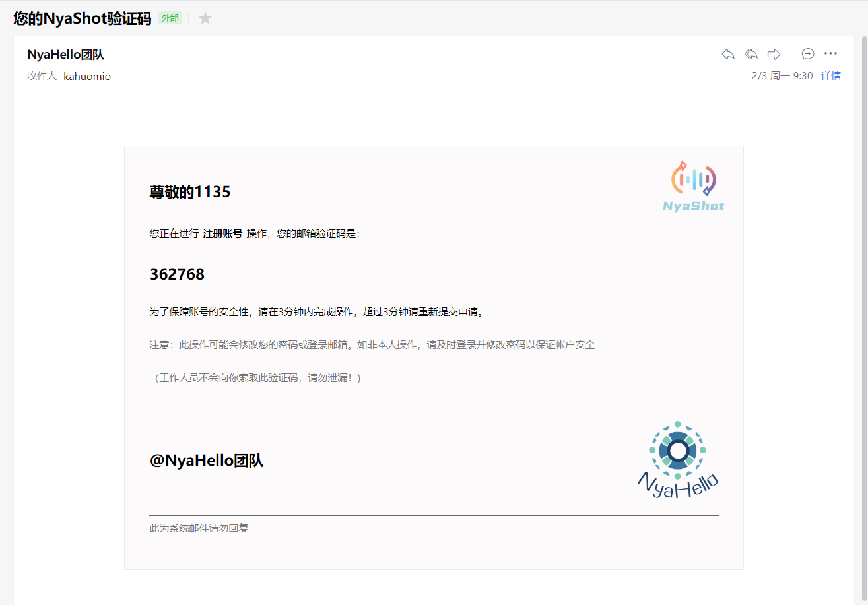Open the chat bubble share icon
This screenshot has height=605, width=868.
click(808, 54)
